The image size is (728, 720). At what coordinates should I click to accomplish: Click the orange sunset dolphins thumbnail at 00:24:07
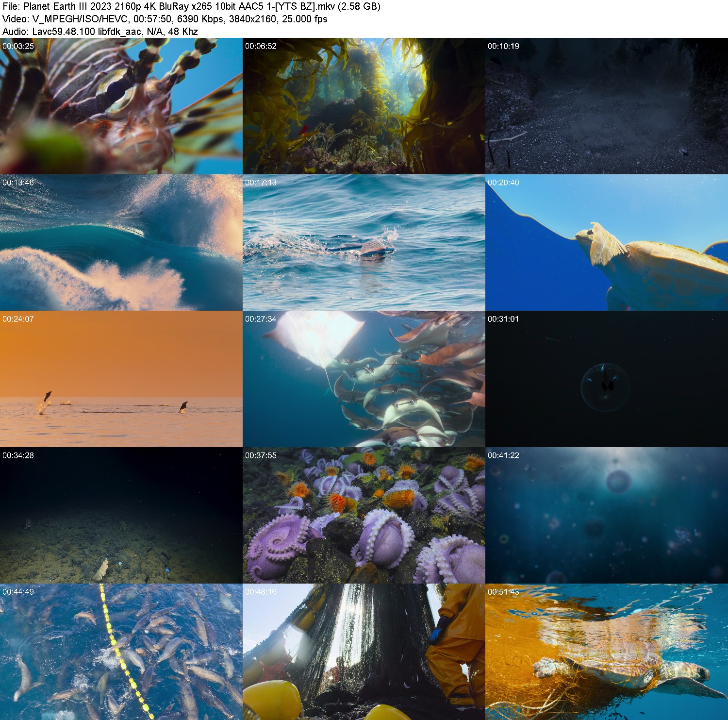click(121, 379)
